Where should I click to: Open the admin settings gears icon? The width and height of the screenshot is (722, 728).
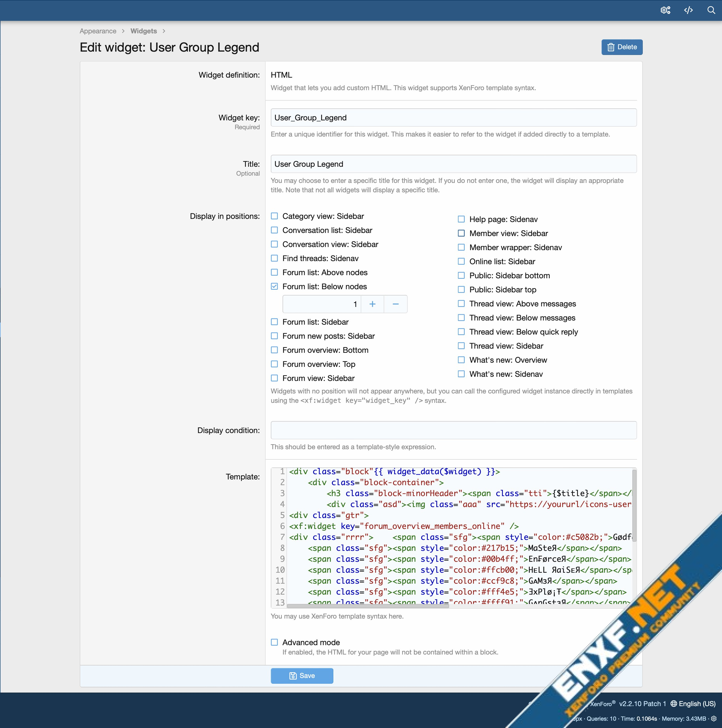click(665, 10)
